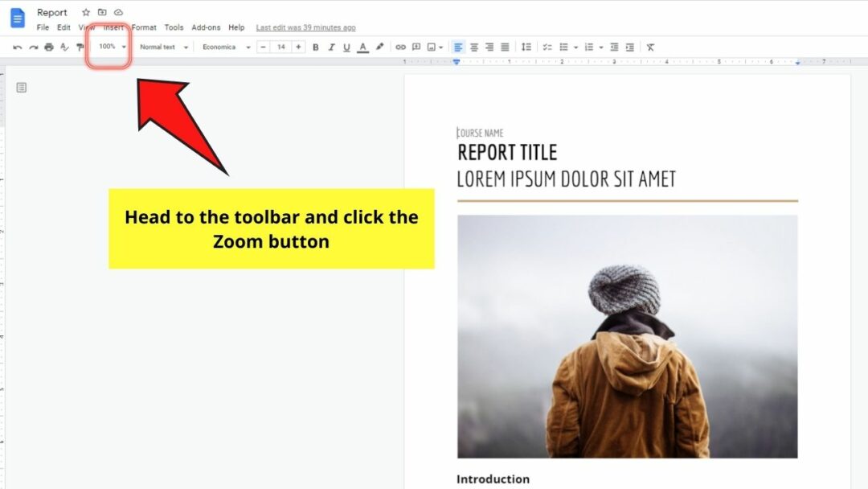Click the Clear formatting icon
The height and width of the screenshot is (489, 868).
[649, 47]
